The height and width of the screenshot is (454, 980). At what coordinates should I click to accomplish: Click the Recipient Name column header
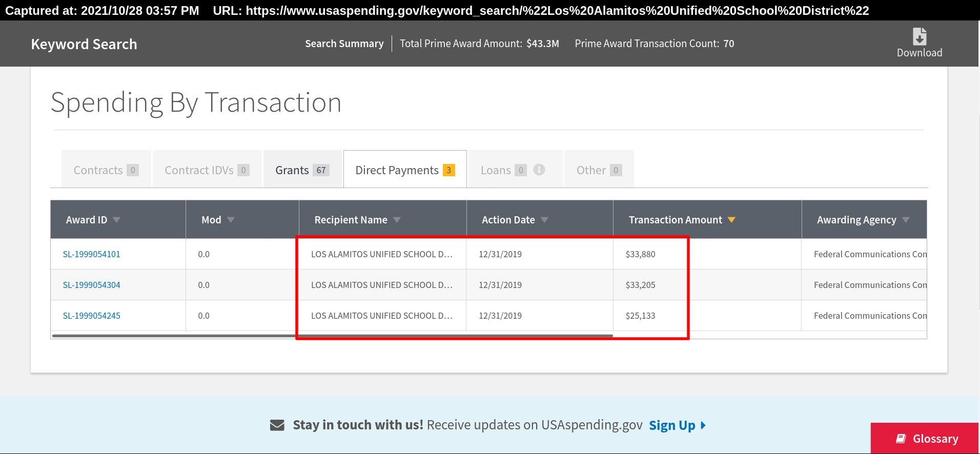click(382, 219)
